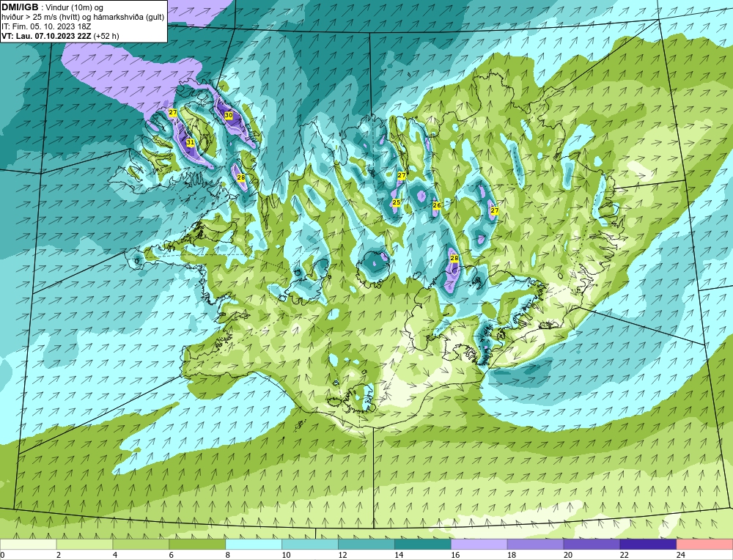Pick the 14–16 m/s dark teal swatch

[x=423, y=544]
